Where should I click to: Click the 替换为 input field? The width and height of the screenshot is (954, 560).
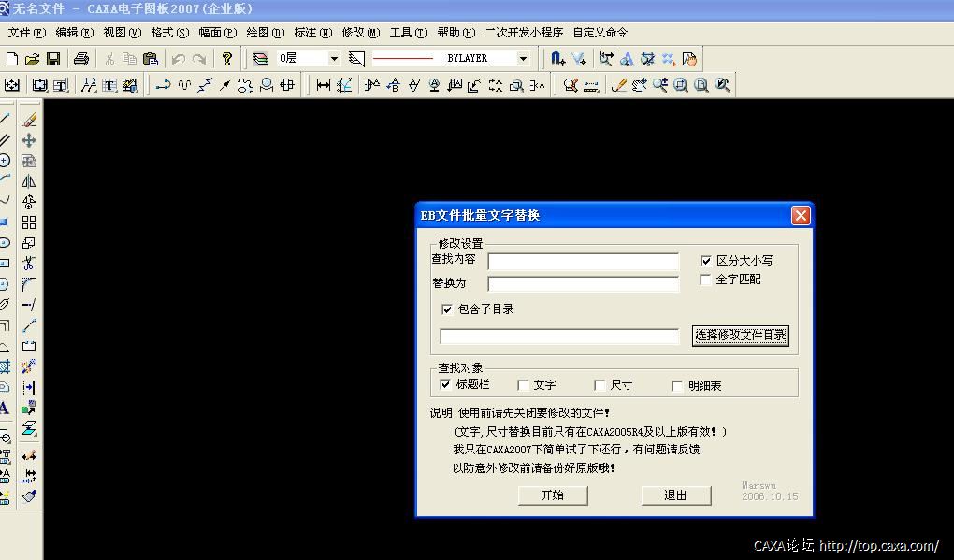(x=584, y=284)
